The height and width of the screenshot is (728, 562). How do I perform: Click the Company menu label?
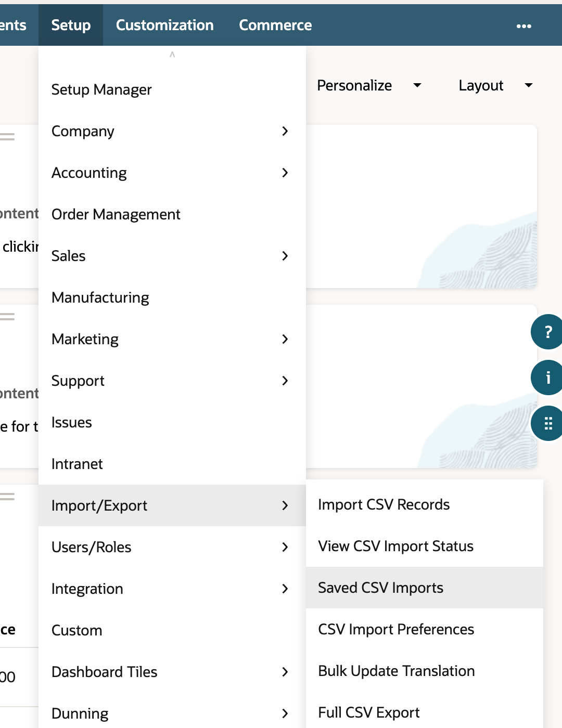[x=83, y=132]
